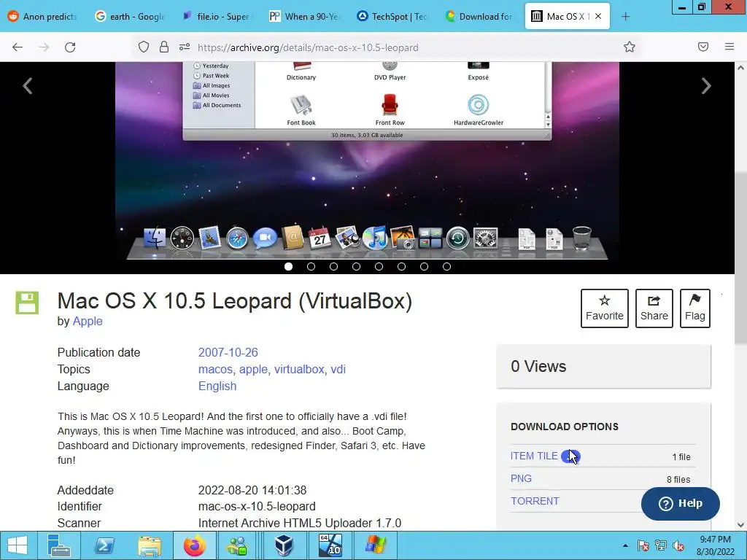Open the PNG download option
The image size is (747, 560).
(x=521, y=478)
